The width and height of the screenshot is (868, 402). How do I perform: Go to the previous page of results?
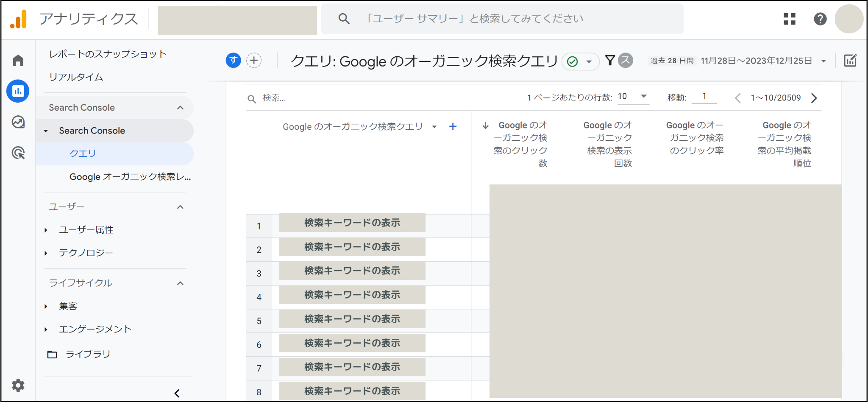click(737, 98)
